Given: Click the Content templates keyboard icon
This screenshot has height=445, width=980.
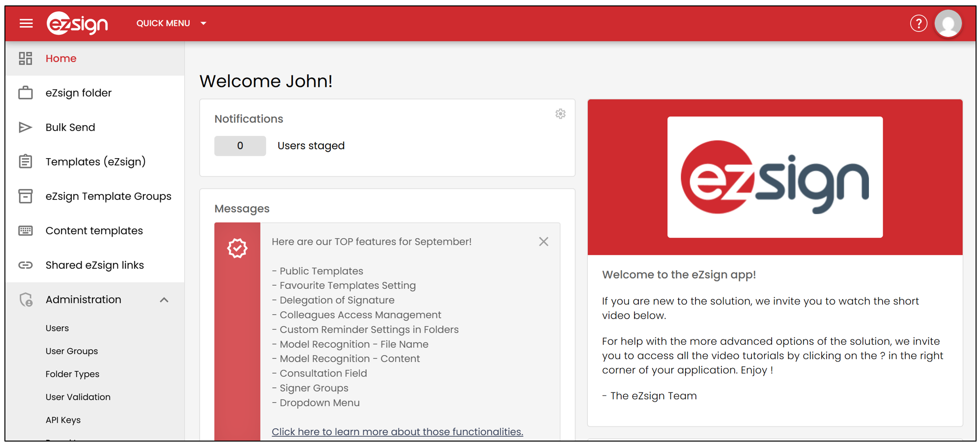Looking at the screenshot, I should point(26,231).
